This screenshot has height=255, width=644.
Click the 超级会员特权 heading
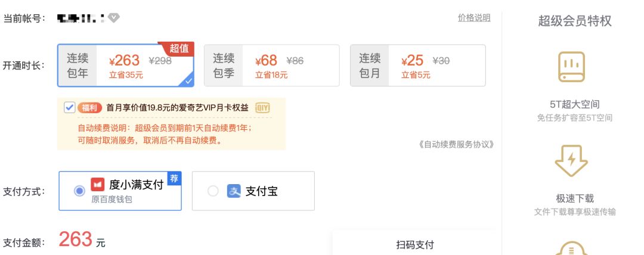tap(574, 21)
